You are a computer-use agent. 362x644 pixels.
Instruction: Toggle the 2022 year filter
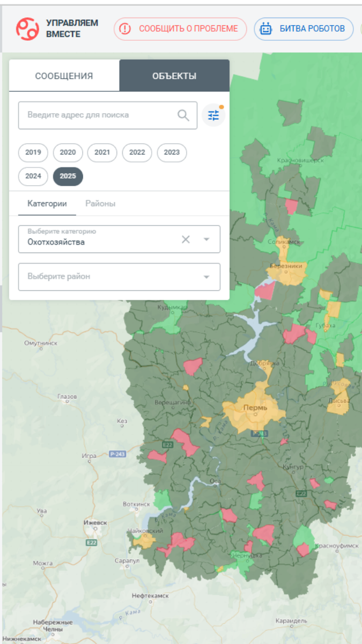(x=137, y=152)
